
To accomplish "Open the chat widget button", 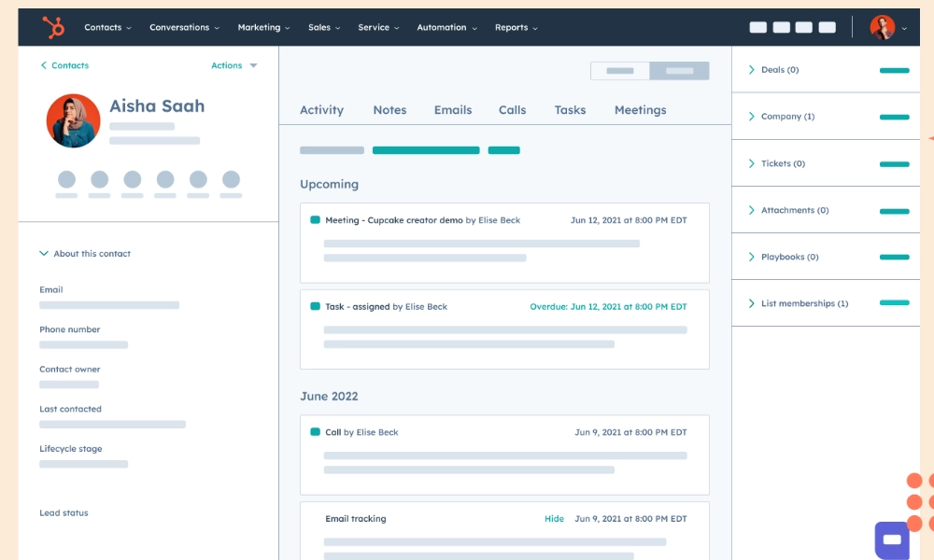I will coord(892,539).
